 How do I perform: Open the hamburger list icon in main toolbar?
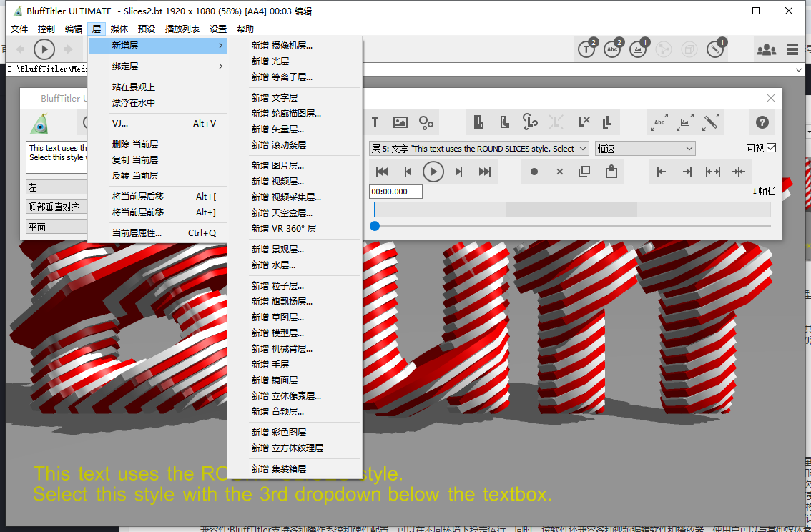[792, 49]
